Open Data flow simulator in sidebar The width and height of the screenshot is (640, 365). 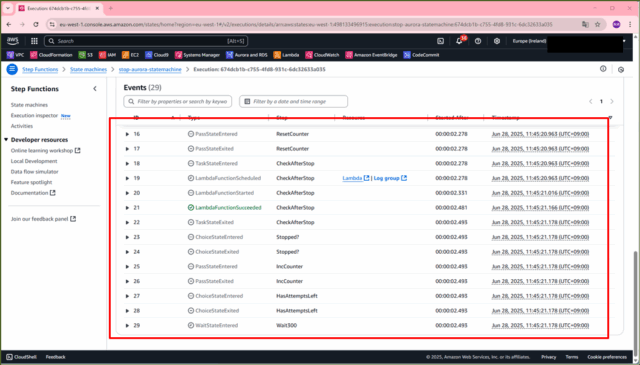(34, 172)
